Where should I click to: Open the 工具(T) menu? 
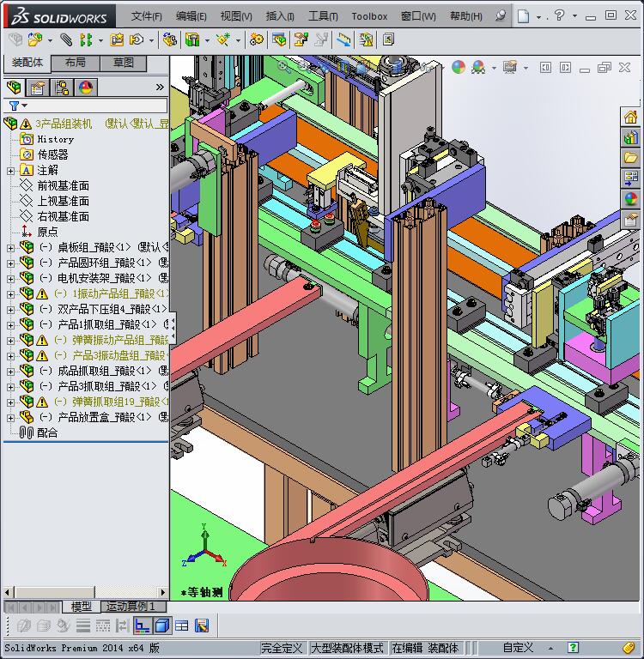323,16
